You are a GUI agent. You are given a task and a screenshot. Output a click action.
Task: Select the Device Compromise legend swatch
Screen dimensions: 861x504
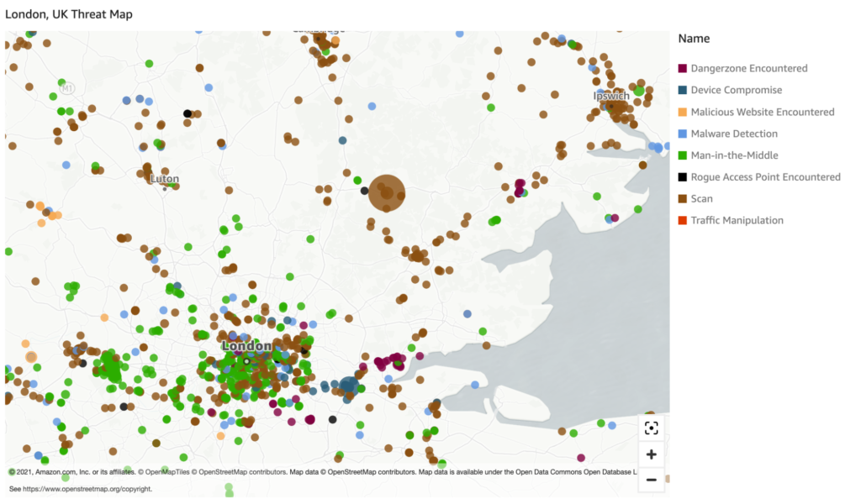[683, 90]
